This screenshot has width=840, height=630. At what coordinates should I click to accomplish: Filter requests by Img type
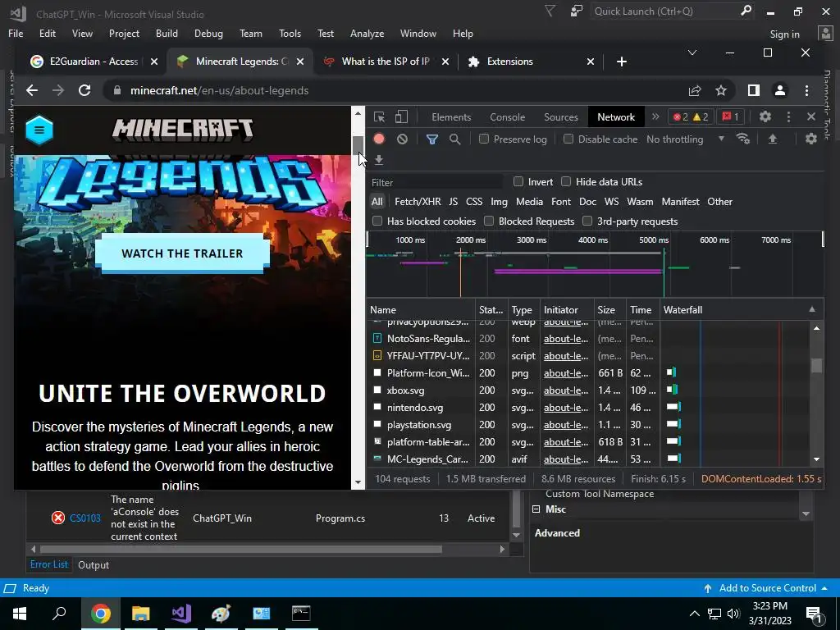pos(499,202)
